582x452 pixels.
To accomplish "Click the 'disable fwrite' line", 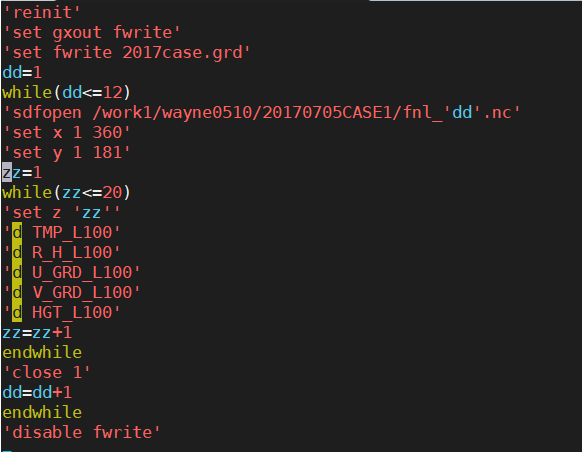I will coord(81,433).
